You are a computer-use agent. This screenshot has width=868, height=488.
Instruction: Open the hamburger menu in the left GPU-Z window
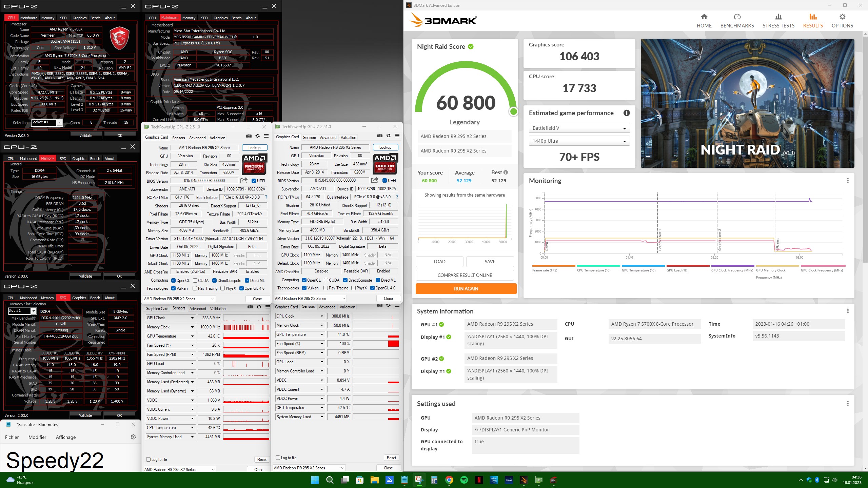tap(267, 136)
